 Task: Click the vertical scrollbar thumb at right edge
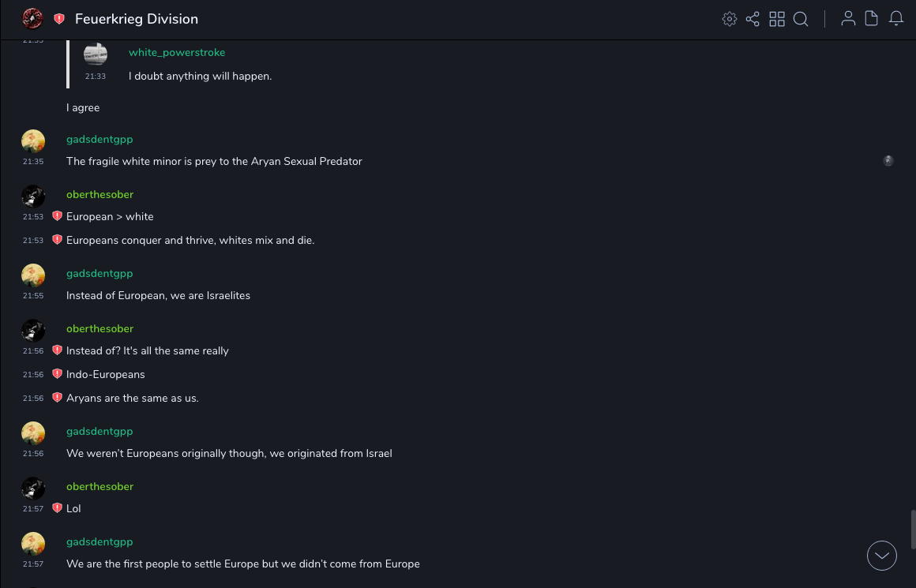tap(913, 529)
